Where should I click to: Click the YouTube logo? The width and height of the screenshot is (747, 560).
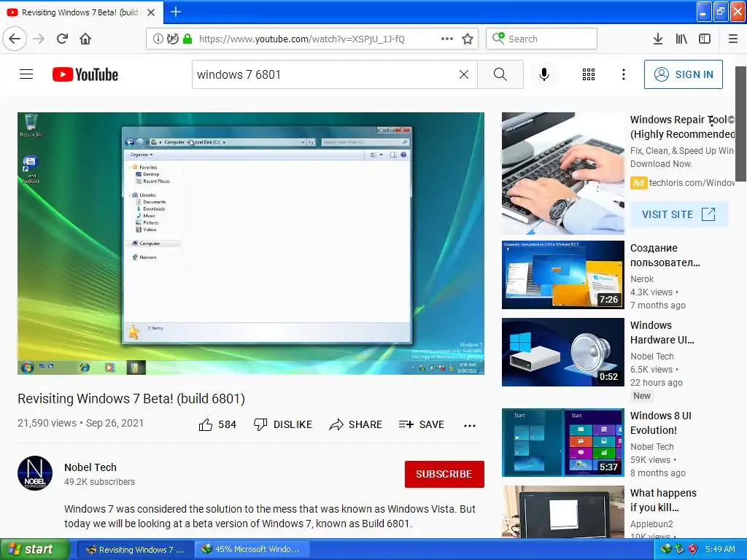85,74
